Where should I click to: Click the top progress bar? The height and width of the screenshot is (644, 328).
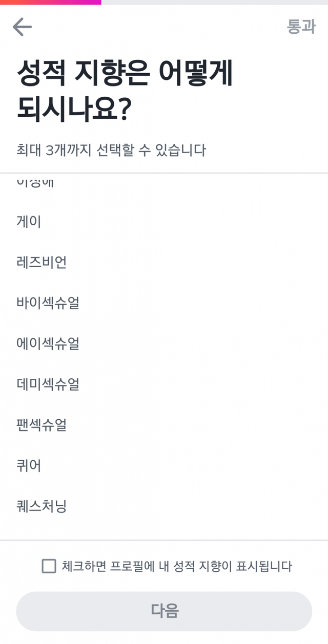[x=164, y=3]
